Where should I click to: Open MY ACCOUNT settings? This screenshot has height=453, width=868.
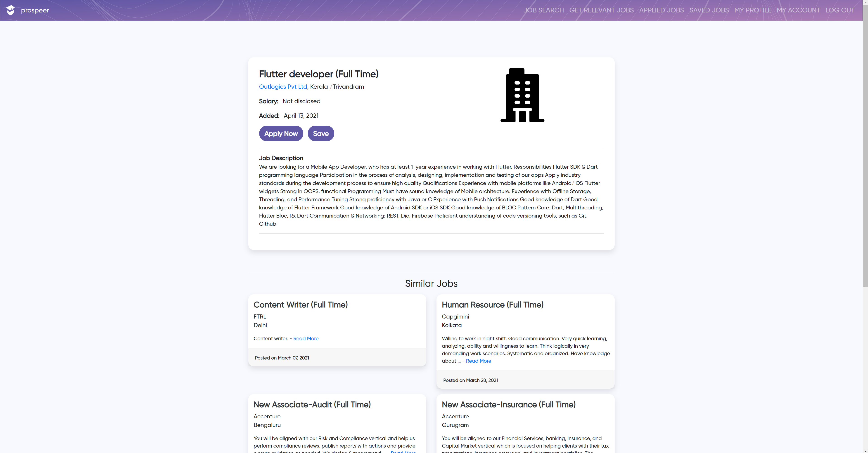pyautogui.click(x=798, y=10)
